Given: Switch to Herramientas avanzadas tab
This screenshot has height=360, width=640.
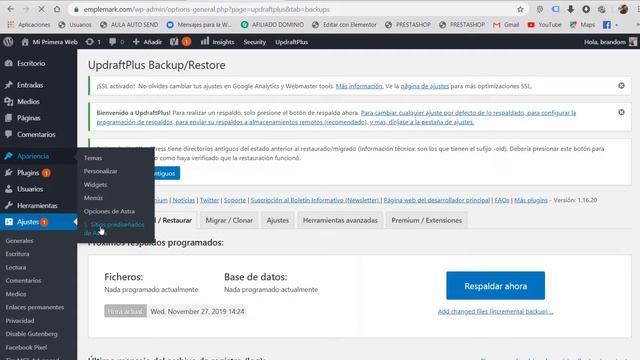Looking at the screenshot, I should tap(340, 220).
